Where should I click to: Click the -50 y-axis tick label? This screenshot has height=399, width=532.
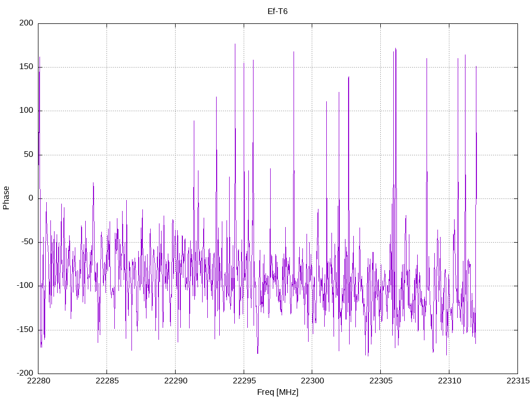[x=27, y=242]
